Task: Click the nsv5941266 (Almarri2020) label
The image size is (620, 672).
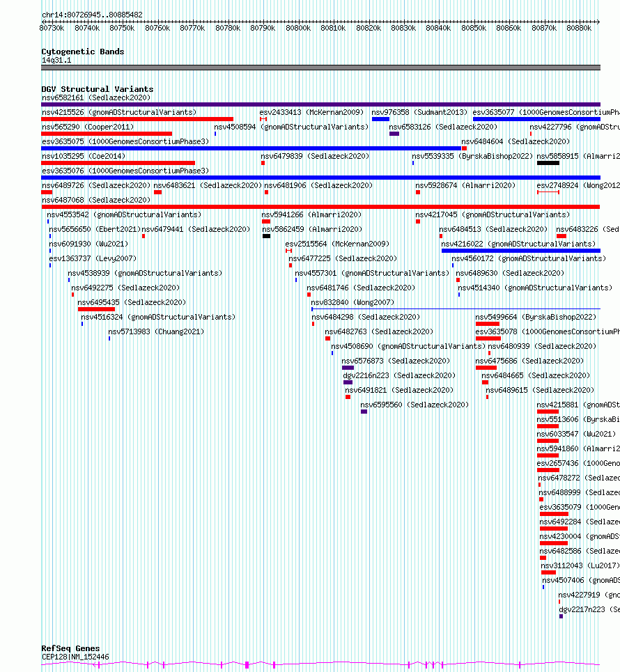Action: 311,214
